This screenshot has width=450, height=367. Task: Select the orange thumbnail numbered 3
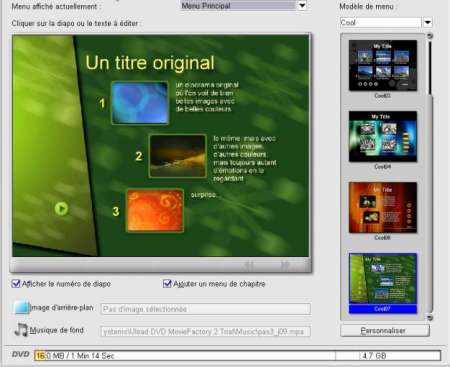155,211
